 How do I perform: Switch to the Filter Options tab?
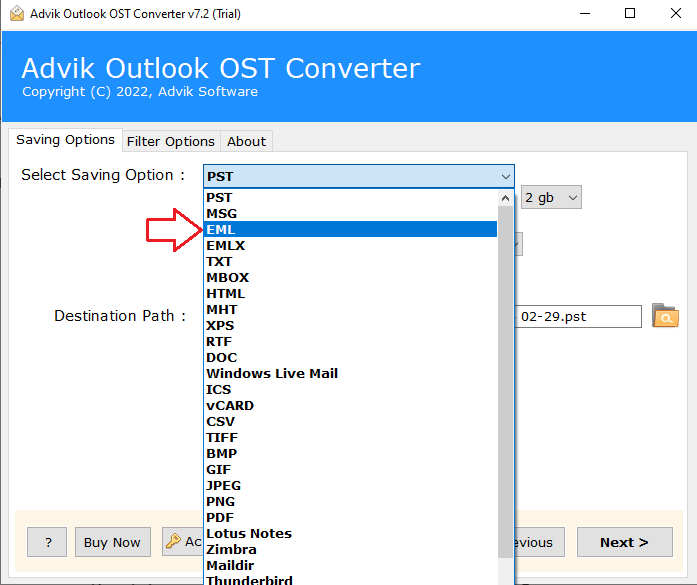(x=171, y=141)
